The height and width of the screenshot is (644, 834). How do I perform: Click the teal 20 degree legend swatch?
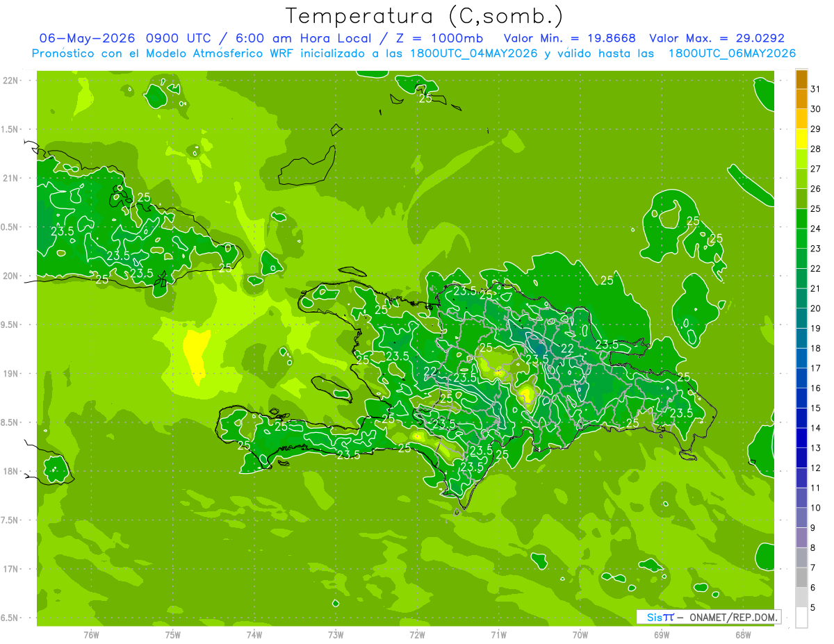(801, 299)
